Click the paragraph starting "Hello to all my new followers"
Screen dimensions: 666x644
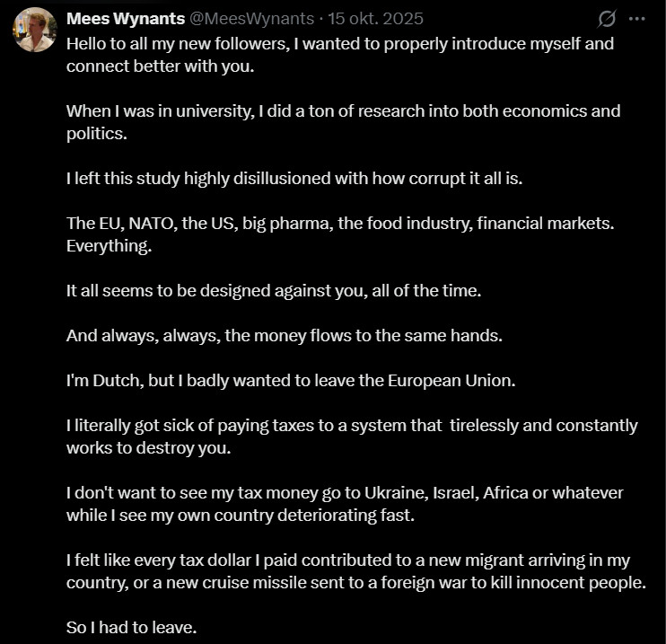click(339, 43)
